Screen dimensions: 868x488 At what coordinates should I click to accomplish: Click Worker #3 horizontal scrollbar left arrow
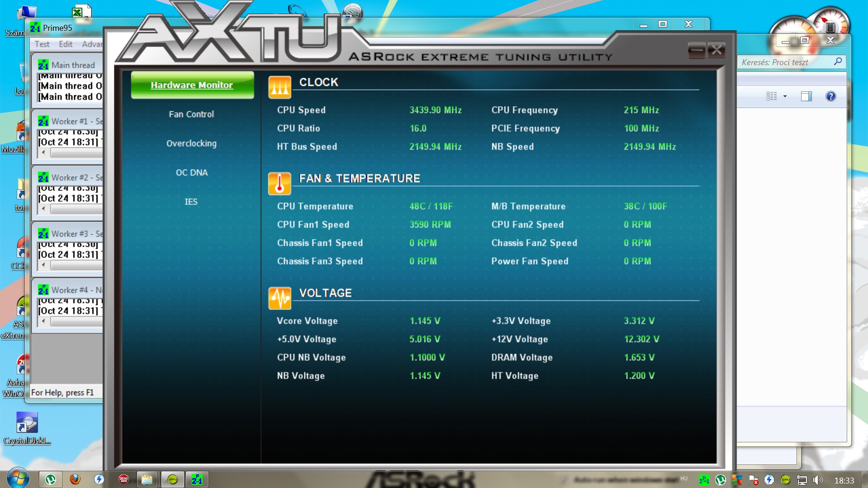coord(43,265)
